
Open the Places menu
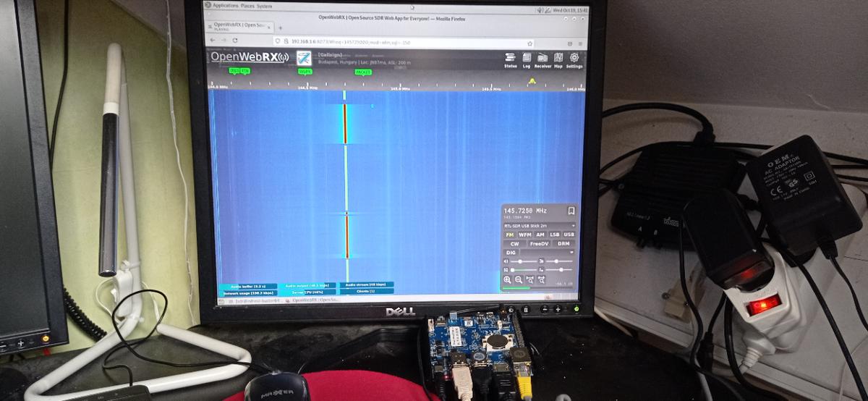pos(247,6)
